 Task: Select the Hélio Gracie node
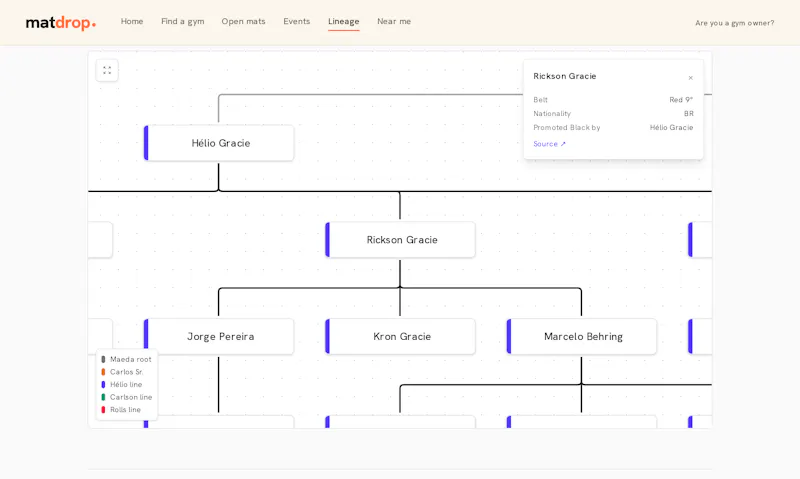point(219,143)
